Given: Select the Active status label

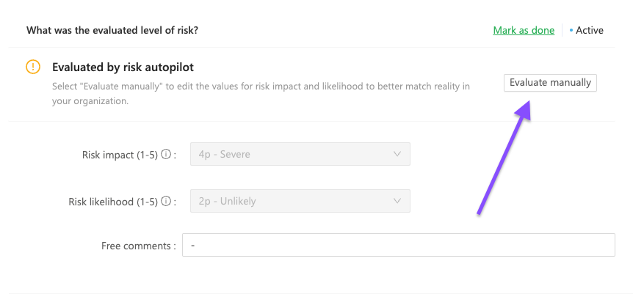Looking at the screenshot, I should (x=590, y=30).
